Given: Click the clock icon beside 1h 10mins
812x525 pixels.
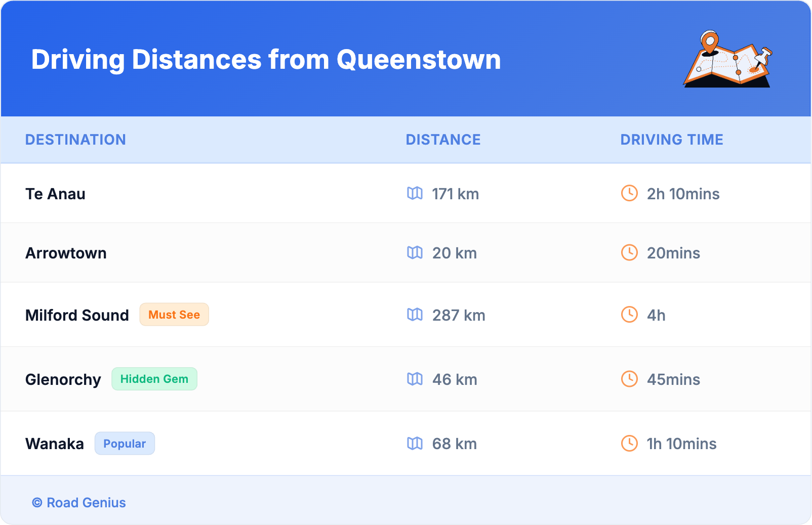Looking at the screenshot, I should [629, 444].
